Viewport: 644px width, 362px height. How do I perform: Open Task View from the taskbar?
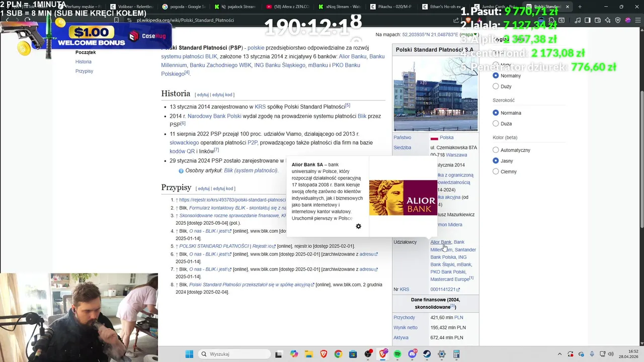[x=279, y=354]
